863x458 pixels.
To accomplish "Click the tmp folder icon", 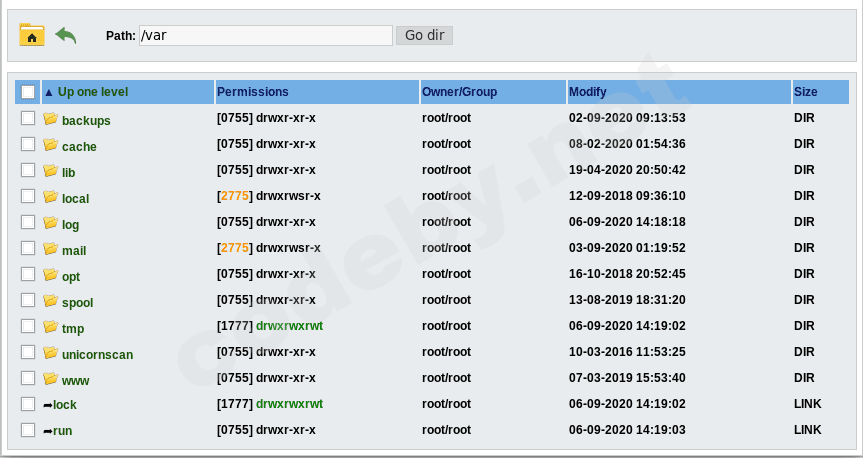I will pos(51,326).
